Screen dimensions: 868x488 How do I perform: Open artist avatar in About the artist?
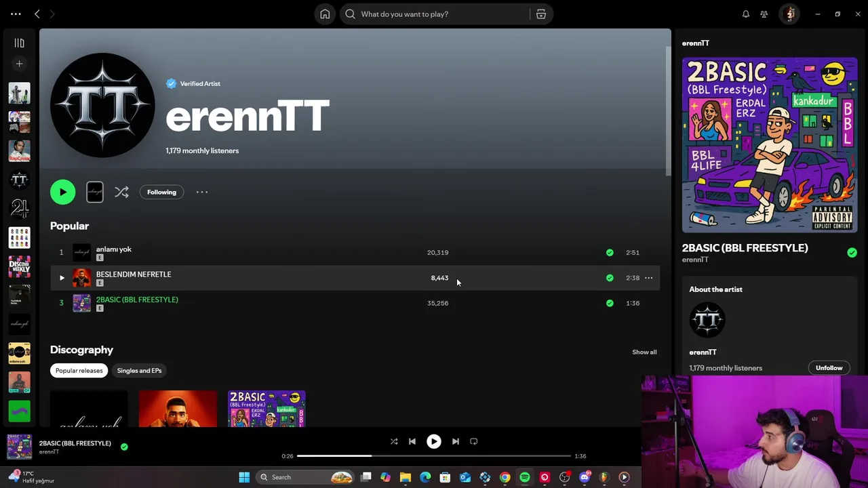click(707, 320)
